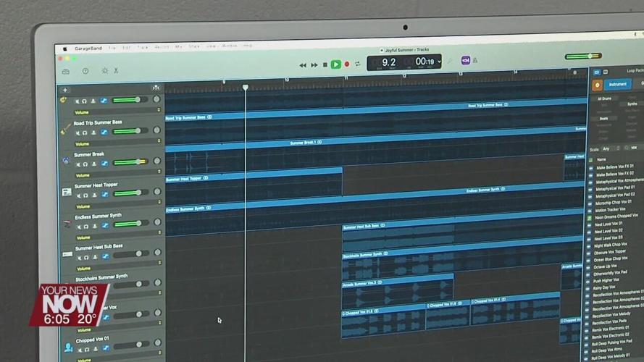Image resolution: width=644 pixels, height=362 pixels.
Task: Click the Road Trip Summer Bass guitar icon
Action: coord(65,130)
